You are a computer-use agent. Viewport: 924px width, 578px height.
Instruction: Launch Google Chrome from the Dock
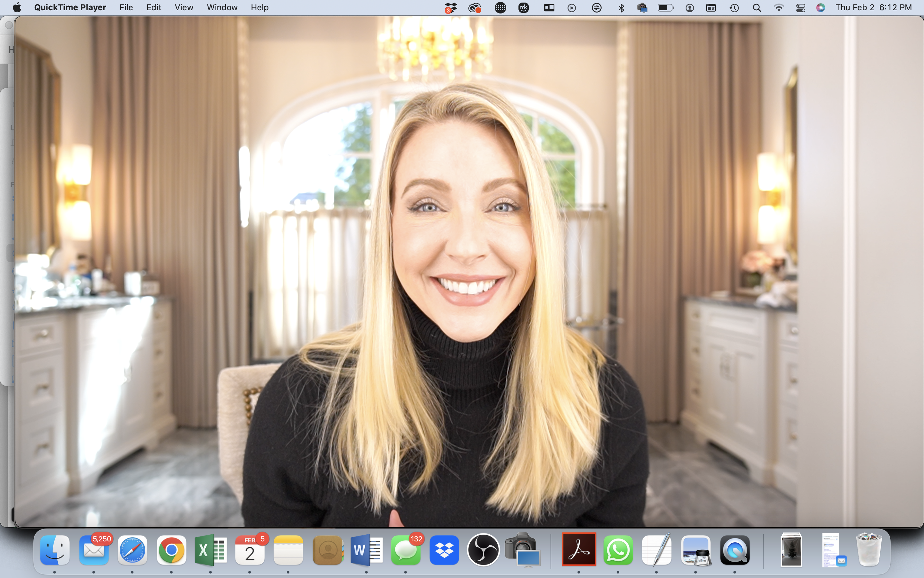tap(171, 550)
